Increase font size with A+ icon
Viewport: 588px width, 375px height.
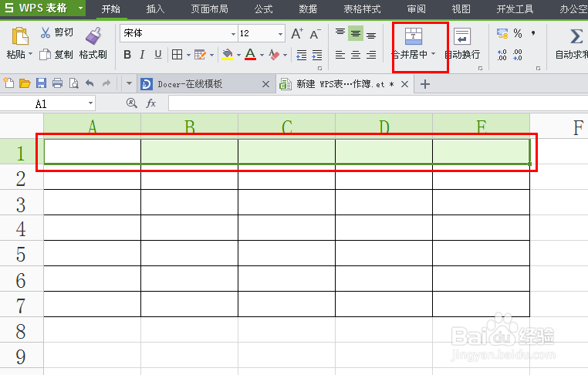(297, 34)
